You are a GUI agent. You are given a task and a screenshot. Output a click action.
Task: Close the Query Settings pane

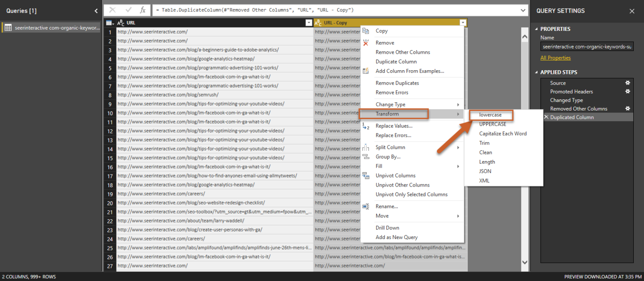[631, 11]
